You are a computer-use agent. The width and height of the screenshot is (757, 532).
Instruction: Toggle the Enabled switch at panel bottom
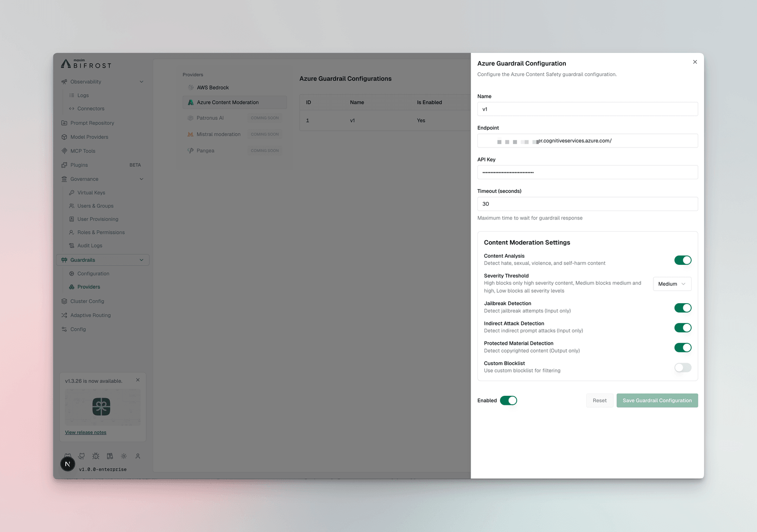(x=509, y=401)
